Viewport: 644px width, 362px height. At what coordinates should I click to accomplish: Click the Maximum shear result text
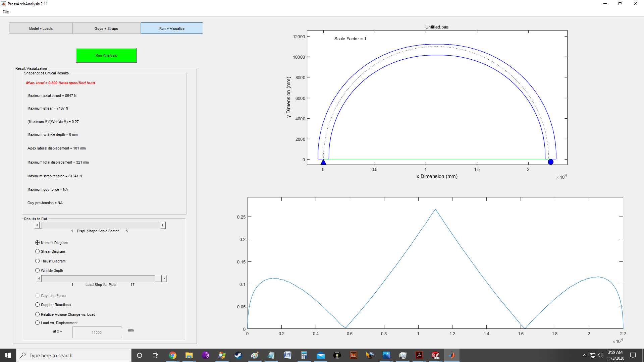click(48, 109)
